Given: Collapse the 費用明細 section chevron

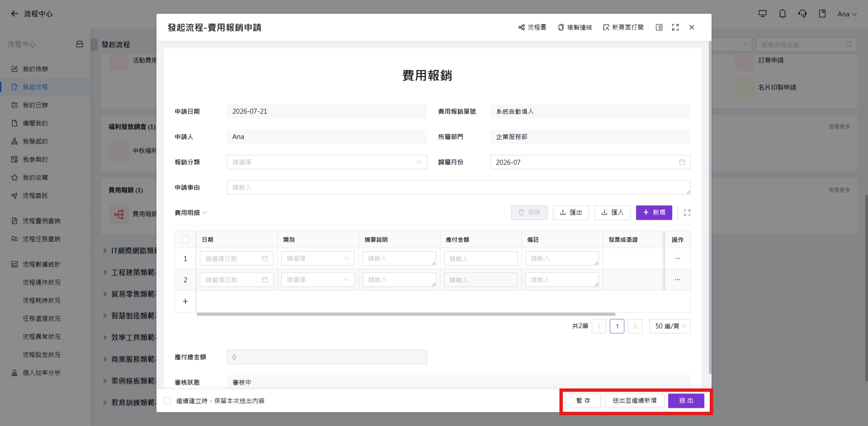Looking at the screenshot, I should click(205, 213).
